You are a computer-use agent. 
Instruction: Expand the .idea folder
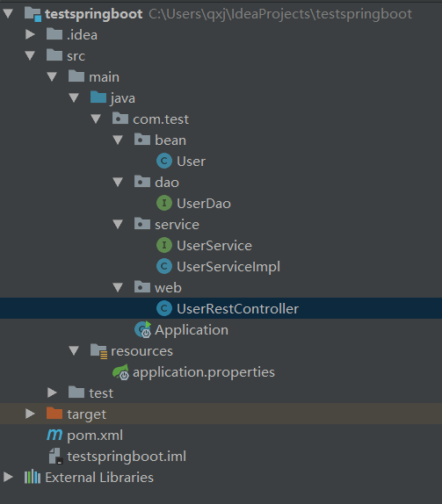point(30,34)
